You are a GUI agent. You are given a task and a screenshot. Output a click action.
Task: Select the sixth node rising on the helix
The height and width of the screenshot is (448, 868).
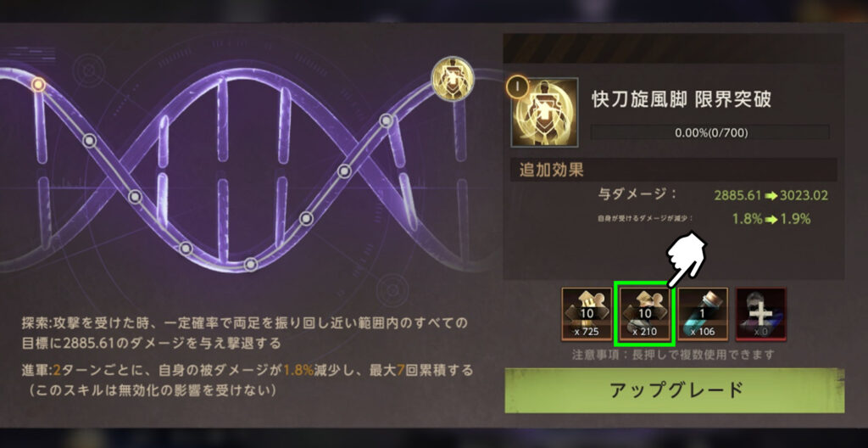pyautogui.click(x=306, y=218)
